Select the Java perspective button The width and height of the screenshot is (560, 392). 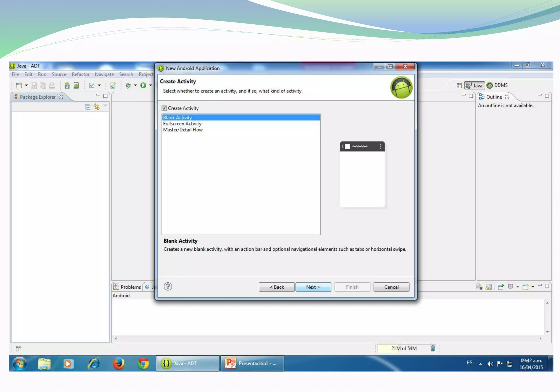click(x=474, y=86)
